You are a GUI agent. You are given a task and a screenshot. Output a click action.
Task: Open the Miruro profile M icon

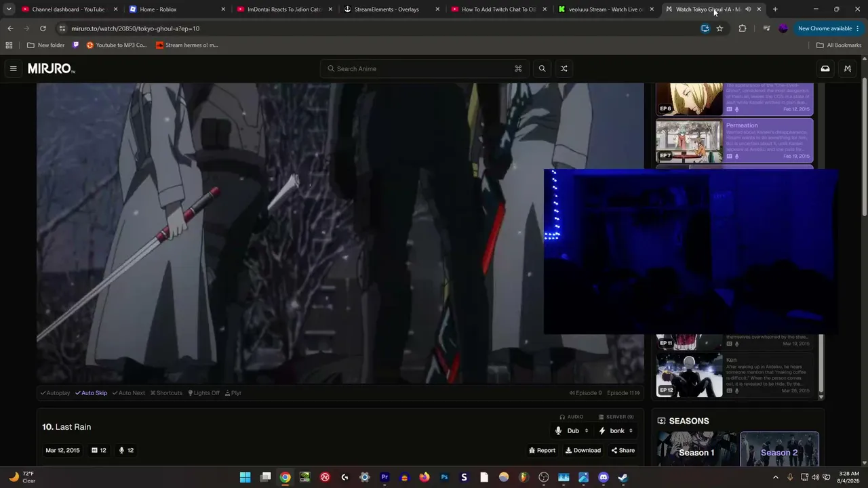(x=848, y=68)
